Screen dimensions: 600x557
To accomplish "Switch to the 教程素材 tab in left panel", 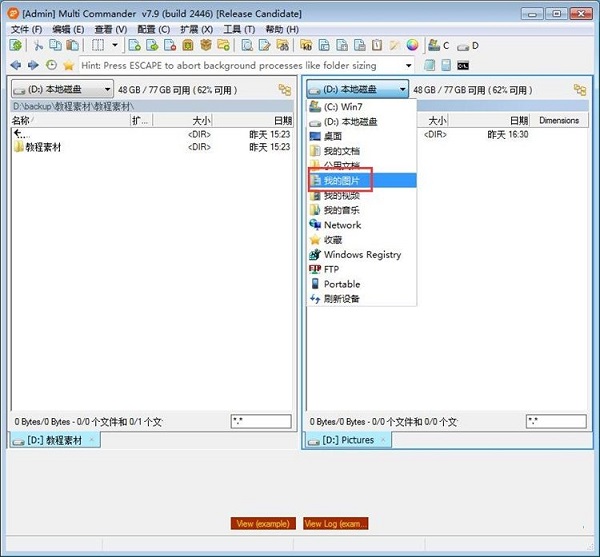I will pos(55,440).
